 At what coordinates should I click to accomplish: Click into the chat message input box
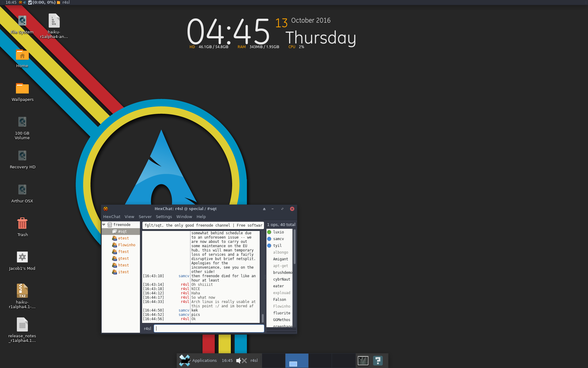click(x=209, y=328)
